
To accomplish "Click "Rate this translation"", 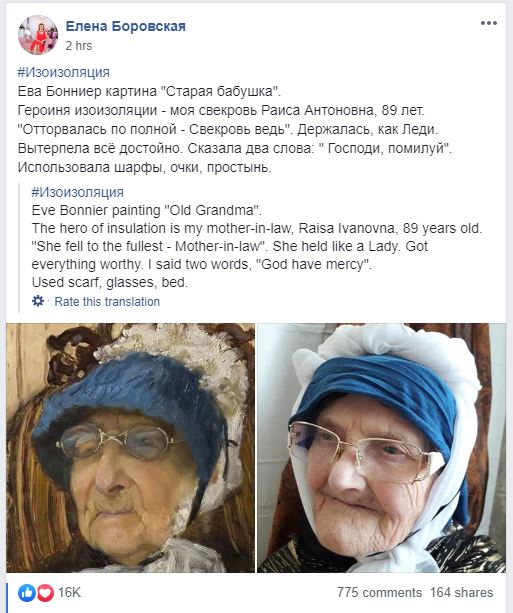I will pos(107,301).
